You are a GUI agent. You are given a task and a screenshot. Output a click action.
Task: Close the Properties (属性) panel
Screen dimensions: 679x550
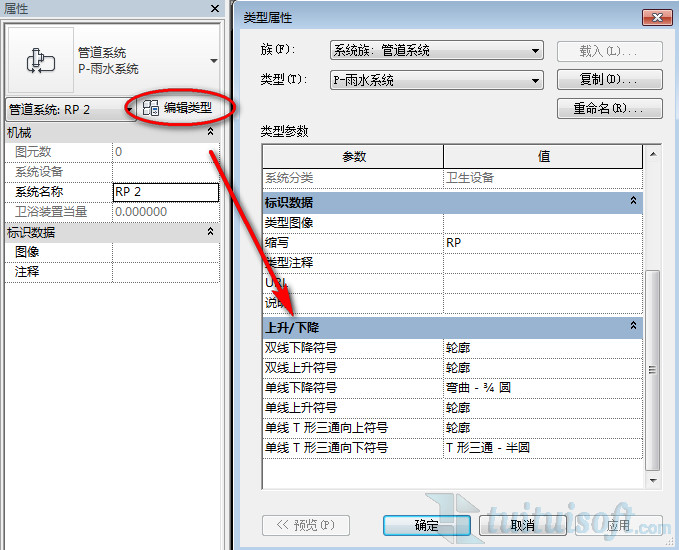(x=214, y=8)
